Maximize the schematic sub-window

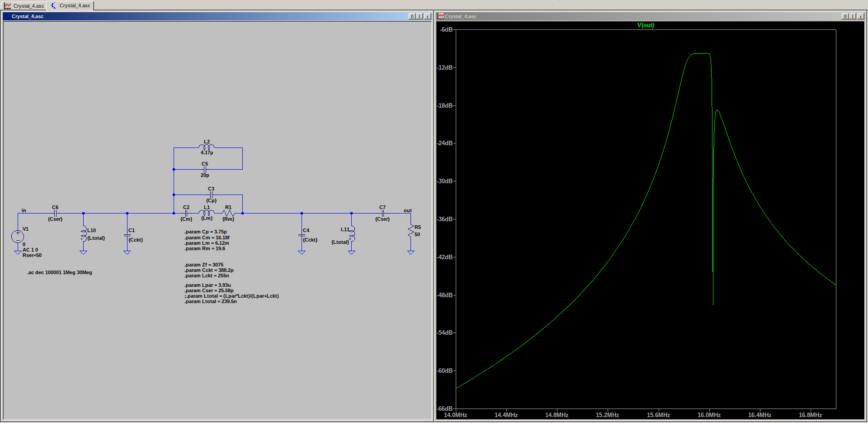point(420,16)
